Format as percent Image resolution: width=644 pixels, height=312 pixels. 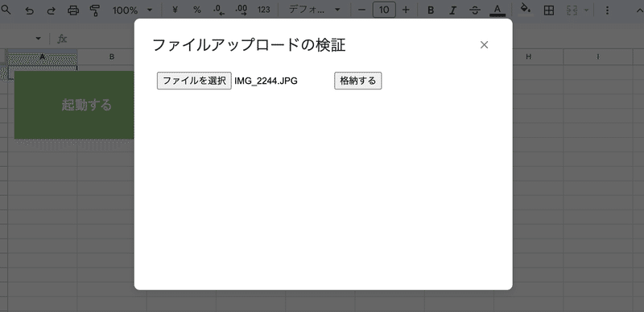click(197, 10)
